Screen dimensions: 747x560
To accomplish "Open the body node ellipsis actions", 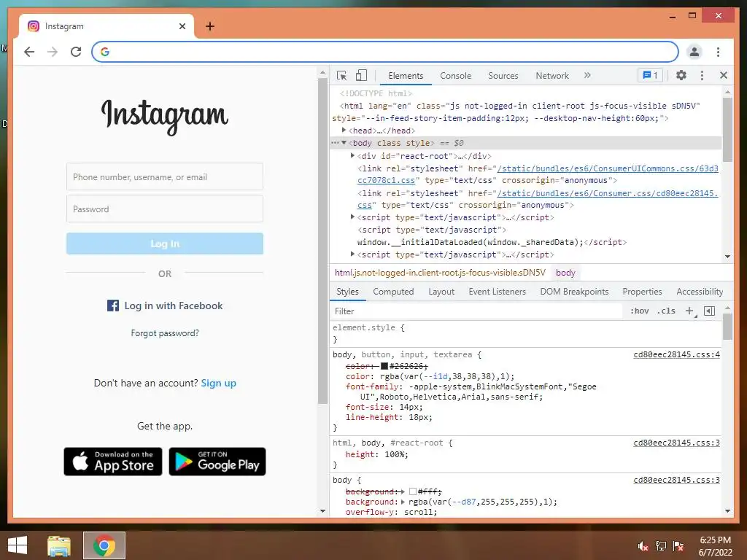I will pyautogui.click(x=335, y=143).
